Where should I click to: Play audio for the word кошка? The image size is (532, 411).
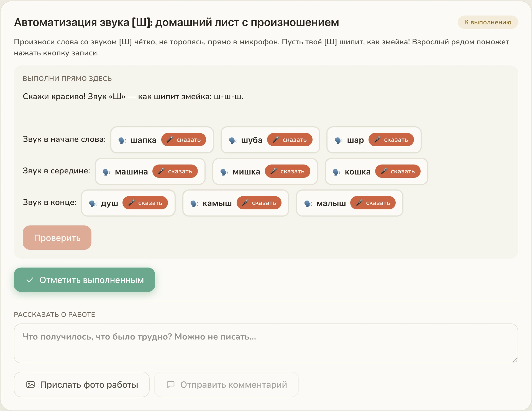click(x=336, y=172)
